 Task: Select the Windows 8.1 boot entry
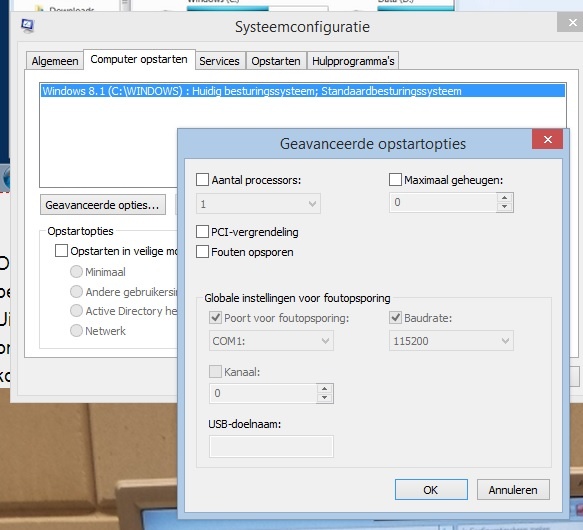303,91
